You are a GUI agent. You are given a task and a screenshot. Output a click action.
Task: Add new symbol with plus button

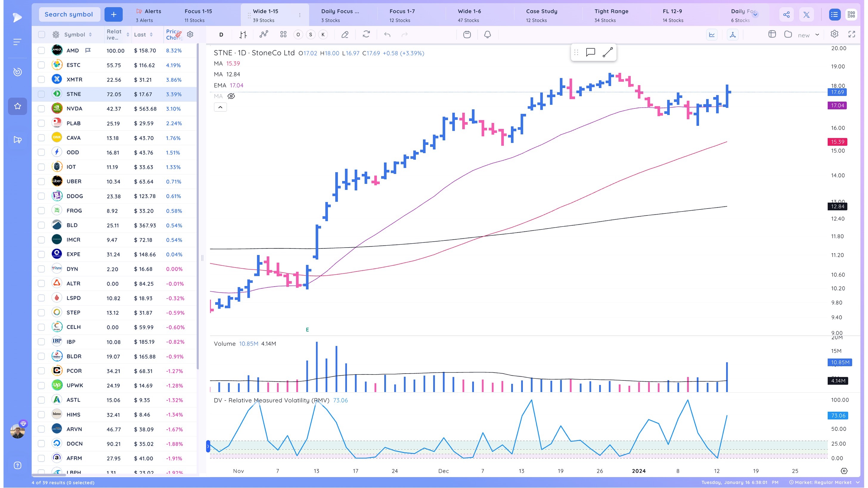click(x=114, y=15)
